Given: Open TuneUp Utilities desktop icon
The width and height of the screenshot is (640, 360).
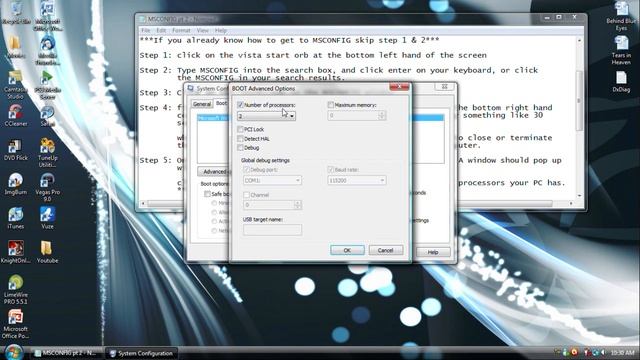Looking at the screenshot, I should click(x=47, y=153).
